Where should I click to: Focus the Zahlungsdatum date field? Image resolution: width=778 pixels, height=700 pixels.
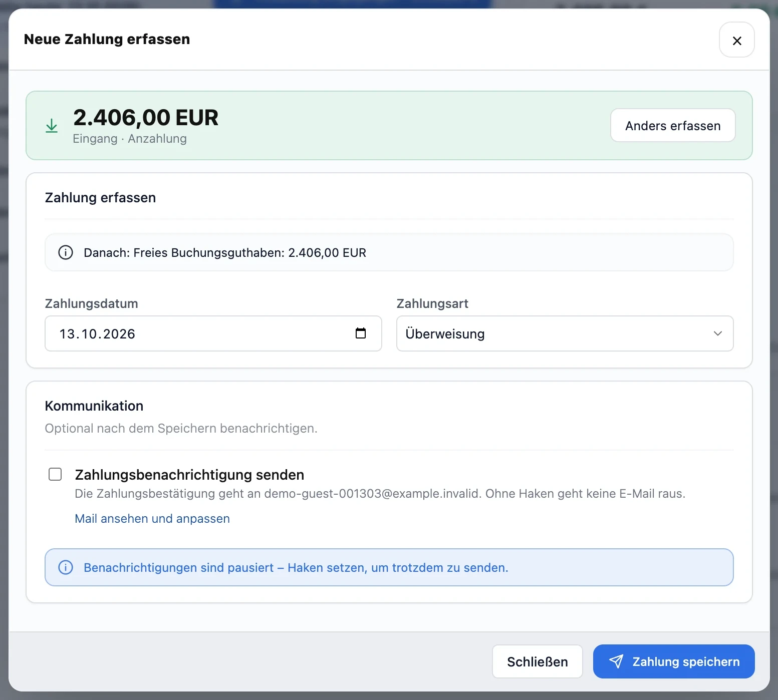[213, 333]
